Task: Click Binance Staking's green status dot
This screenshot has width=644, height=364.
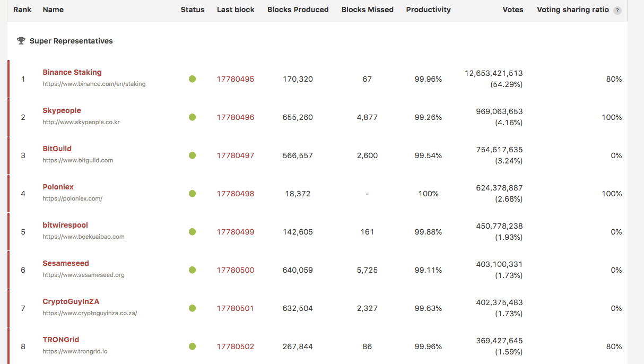Action: (192, 79)
